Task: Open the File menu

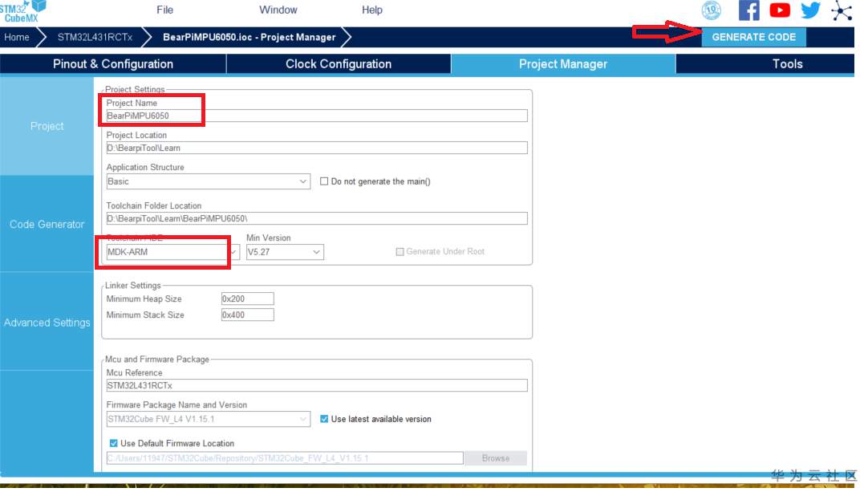Action: point(165,10)
